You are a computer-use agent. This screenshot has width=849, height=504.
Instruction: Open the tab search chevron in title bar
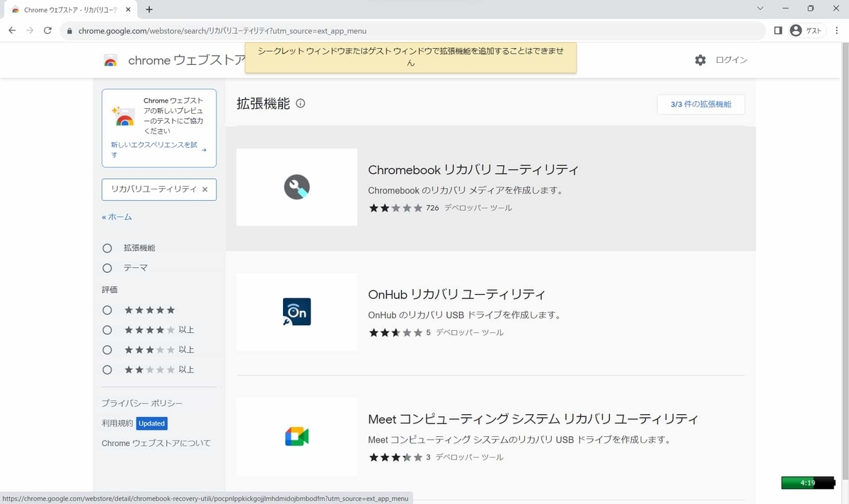pyautogui.click(x=761, y=8)
